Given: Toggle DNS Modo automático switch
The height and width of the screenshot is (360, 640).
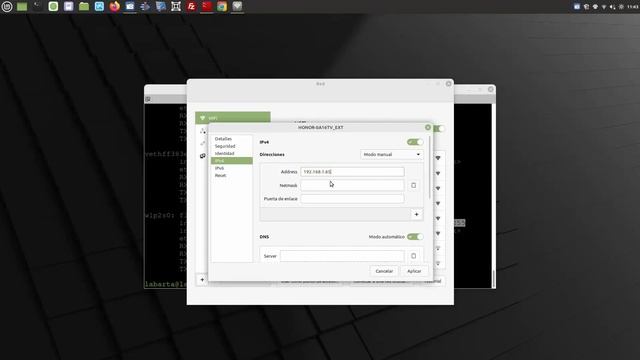Looking at the screenshot, I should (x=415, y=237).
